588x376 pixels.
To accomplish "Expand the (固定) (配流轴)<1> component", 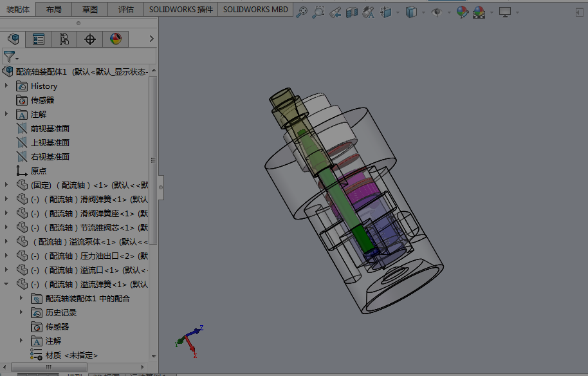I will [x=6, y=185].
